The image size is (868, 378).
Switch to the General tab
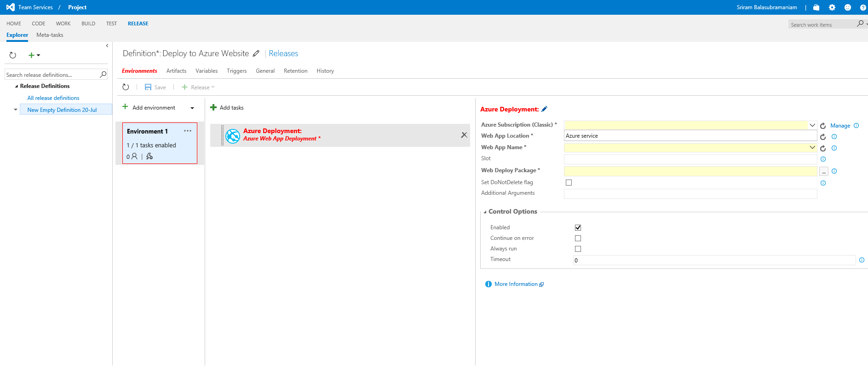[265, 71]
